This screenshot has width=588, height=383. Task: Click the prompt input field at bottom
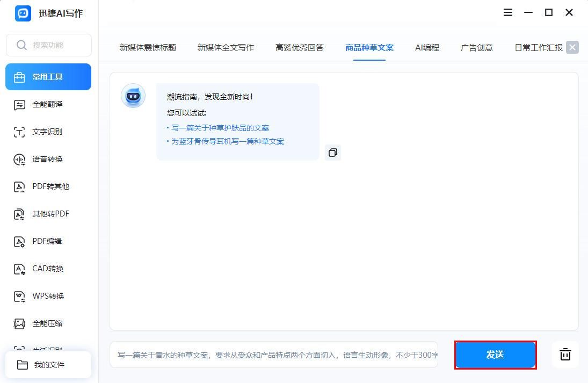pyautogui.click(x=274, y=355)
